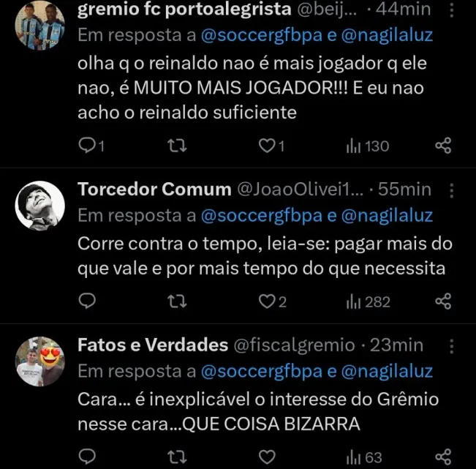The height and width of the screenshot is (469, 476).
Task: Share the gremio fc portoalegrista tweet
Action: (443, 146)
